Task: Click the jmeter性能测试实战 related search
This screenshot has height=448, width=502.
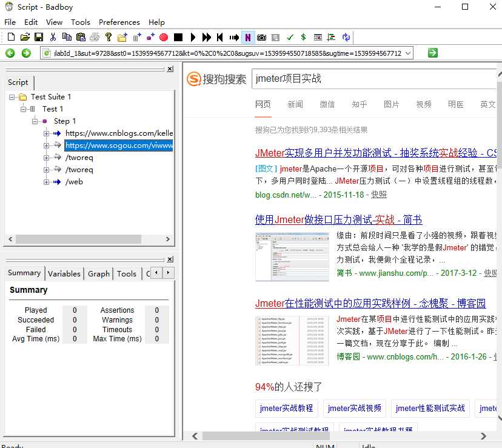Action: (430, 408)
